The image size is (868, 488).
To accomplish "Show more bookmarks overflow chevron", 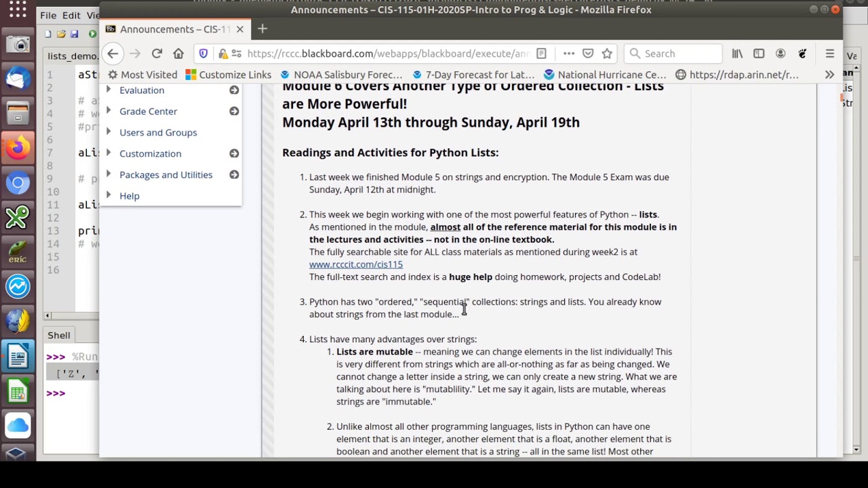I will [x=829, y=75].
